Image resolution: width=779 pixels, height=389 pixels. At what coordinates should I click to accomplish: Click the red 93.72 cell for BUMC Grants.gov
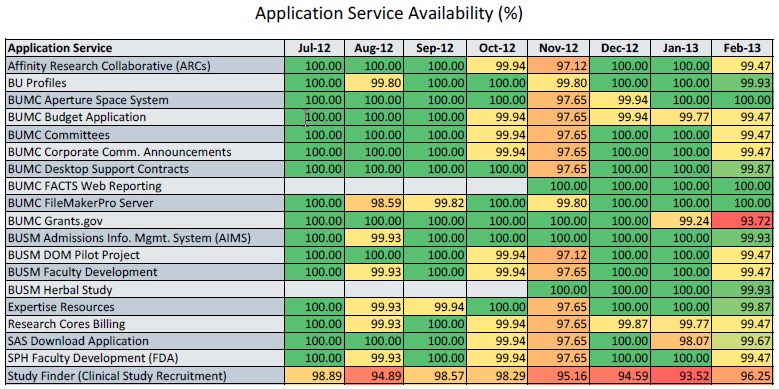tap(742, 221)
